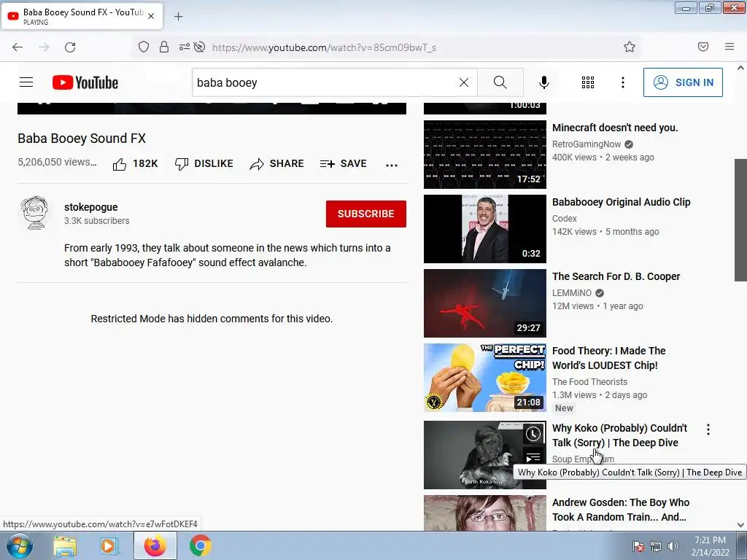Open The Search For D. B. Cooper title
The height and width of the screenshot is (560, 747).
click(616, 276)
